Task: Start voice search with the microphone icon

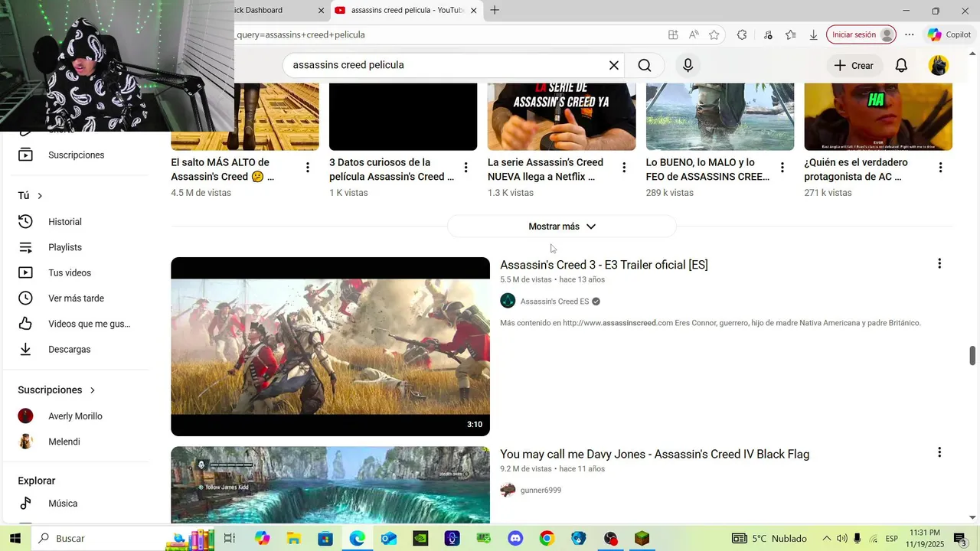Action: (688, 65)
